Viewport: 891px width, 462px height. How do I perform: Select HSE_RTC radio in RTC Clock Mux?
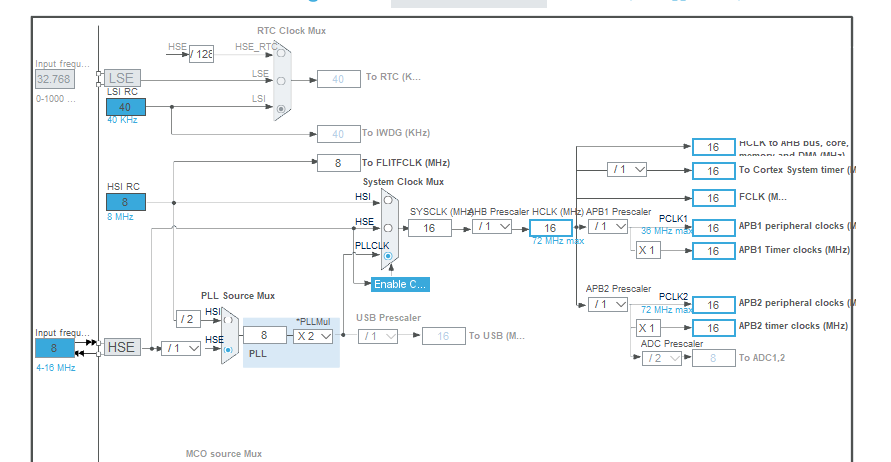(x=281, y=53)
